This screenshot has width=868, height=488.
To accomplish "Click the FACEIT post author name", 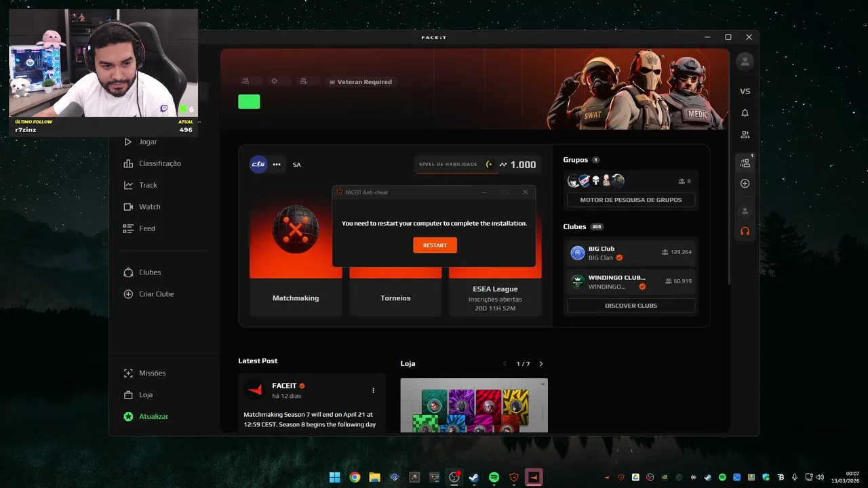I will (x=284, y=386).
